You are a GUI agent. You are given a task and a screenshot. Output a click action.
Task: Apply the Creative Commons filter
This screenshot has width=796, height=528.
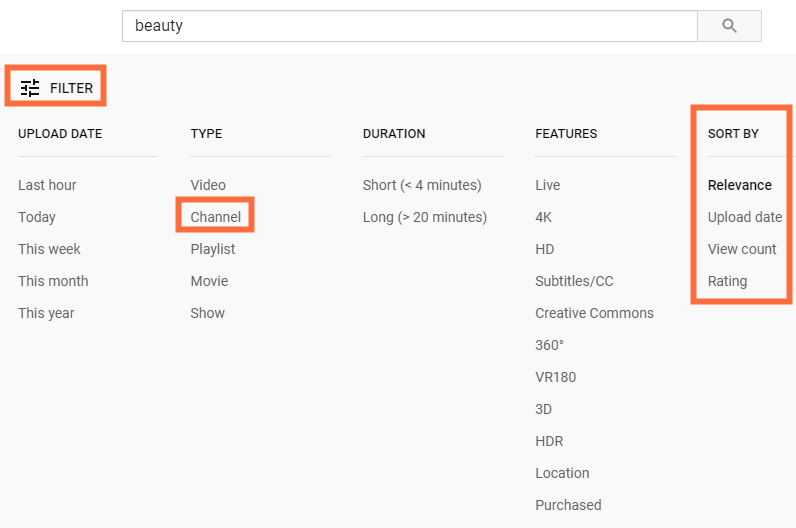point(594,313)
